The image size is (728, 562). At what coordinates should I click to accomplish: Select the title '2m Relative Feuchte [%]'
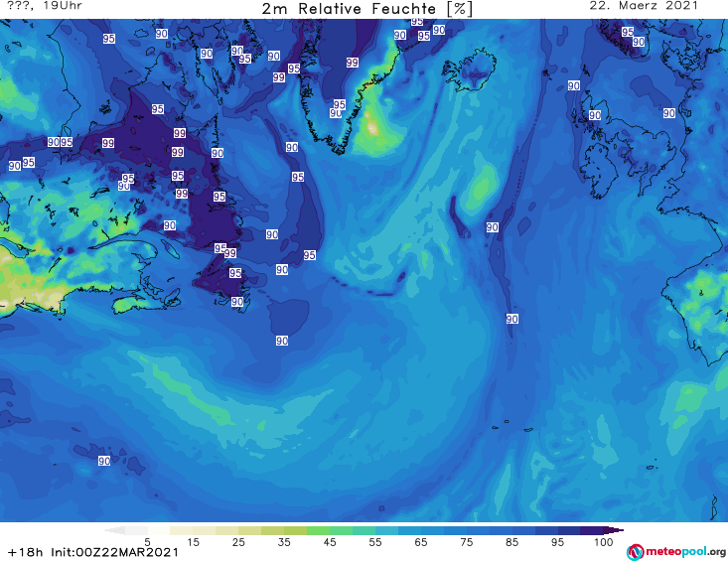coord(366,9)
